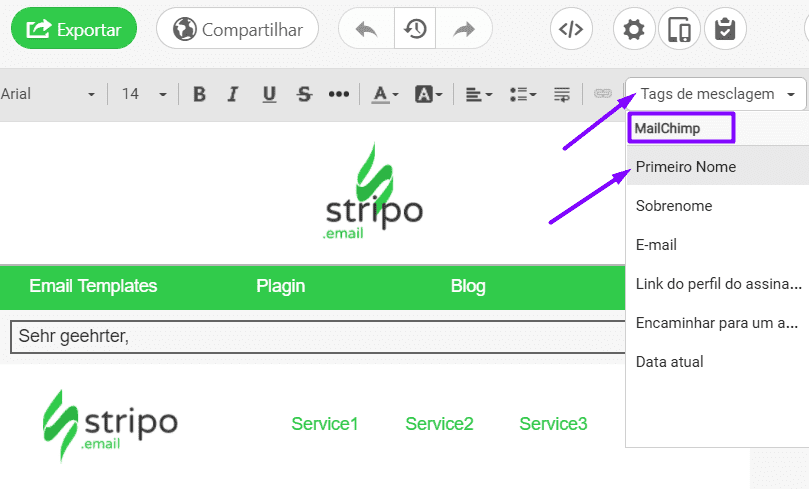Open version history clock icon

click(x=415, y=29)
